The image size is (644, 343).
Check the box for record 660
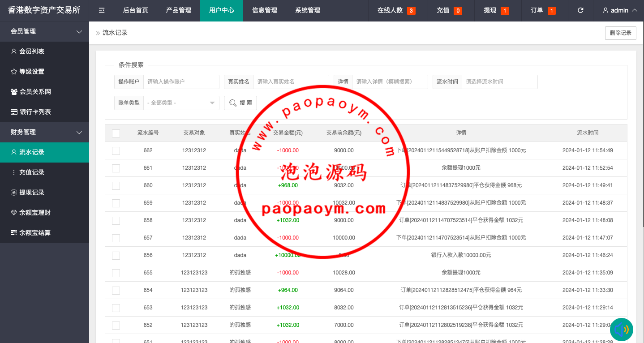(x=116, y=185)
